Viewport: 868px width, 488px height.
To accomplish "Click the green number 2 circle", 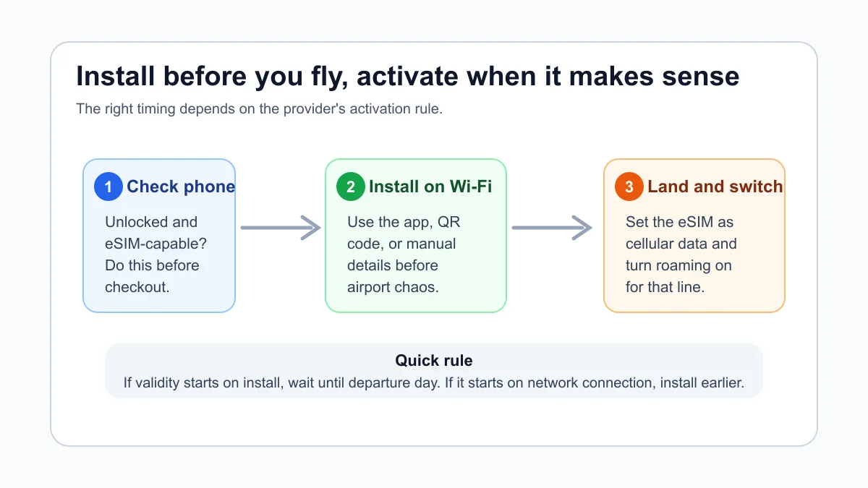I will [x=351, y=187].
